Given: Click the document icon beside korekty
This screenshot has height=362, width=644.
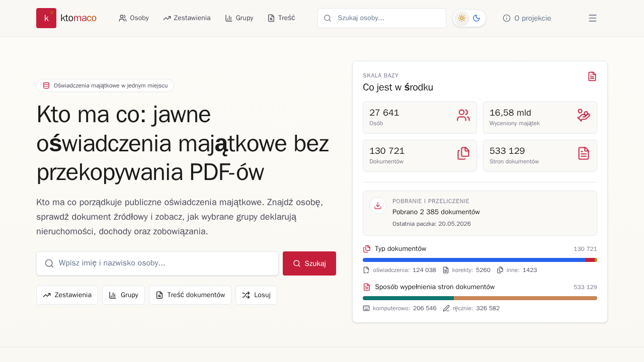Looking at the screenshot, I should click(x=446, y=270).
